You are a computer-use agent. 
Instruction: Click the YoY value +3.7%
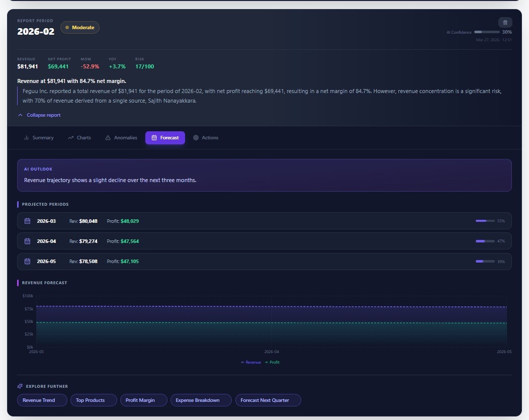[117, 66]
